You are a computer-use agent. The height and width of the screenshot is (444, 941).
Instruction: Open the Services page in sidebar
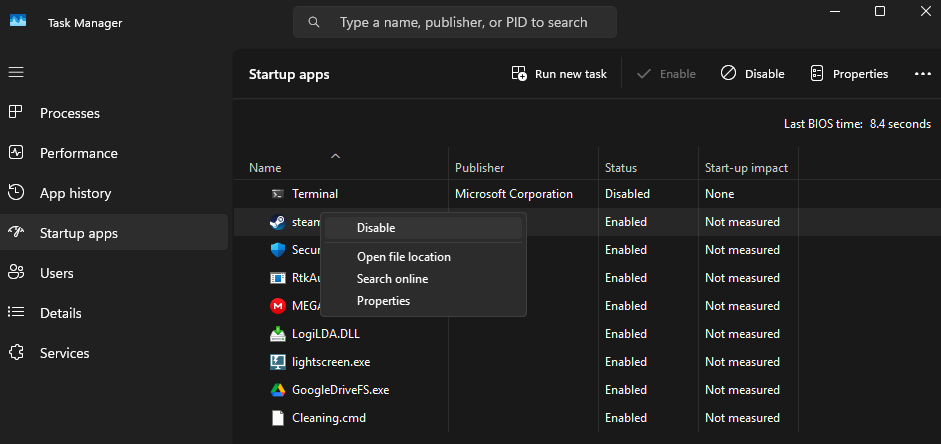[x=64, y=353]
